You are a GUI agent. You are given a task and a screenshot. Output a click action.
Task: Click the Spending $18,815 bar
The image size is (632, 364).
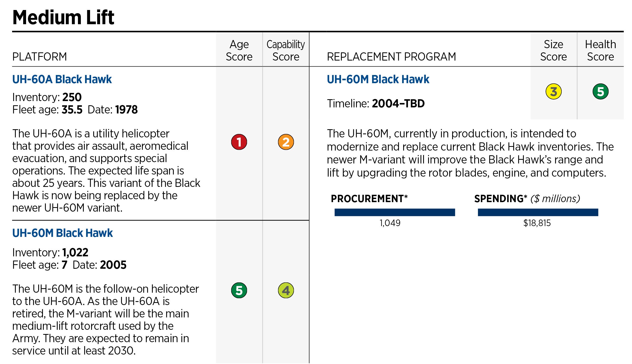point(538,212)
